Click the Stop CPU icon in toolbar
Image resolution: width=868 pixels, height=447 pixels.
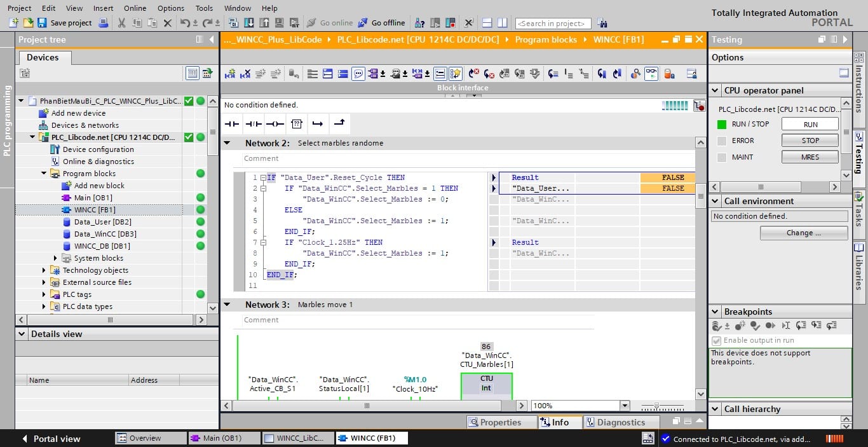[x=451, y=23]
